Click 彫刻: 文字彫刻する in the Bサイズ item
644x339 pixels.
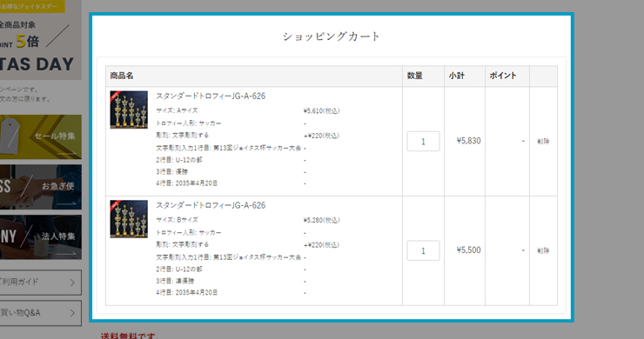183,244
